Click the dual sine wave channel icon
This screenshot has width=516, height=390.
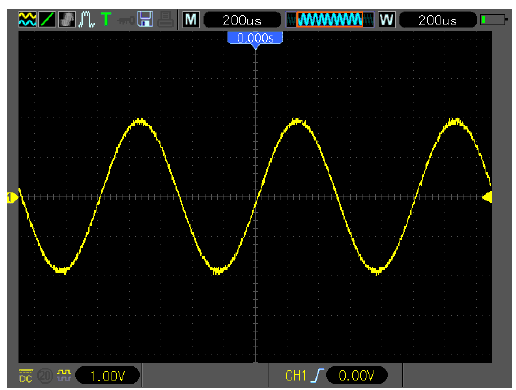coord(27,20)
